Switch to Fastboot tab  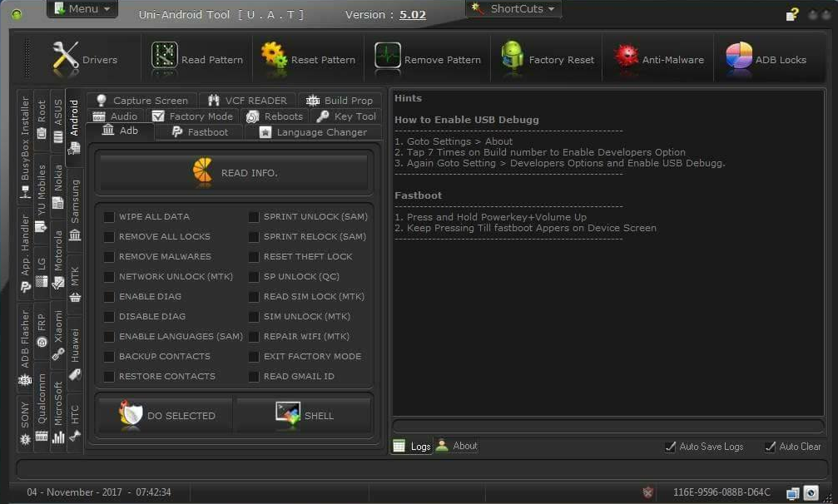(x=201, y=132)
